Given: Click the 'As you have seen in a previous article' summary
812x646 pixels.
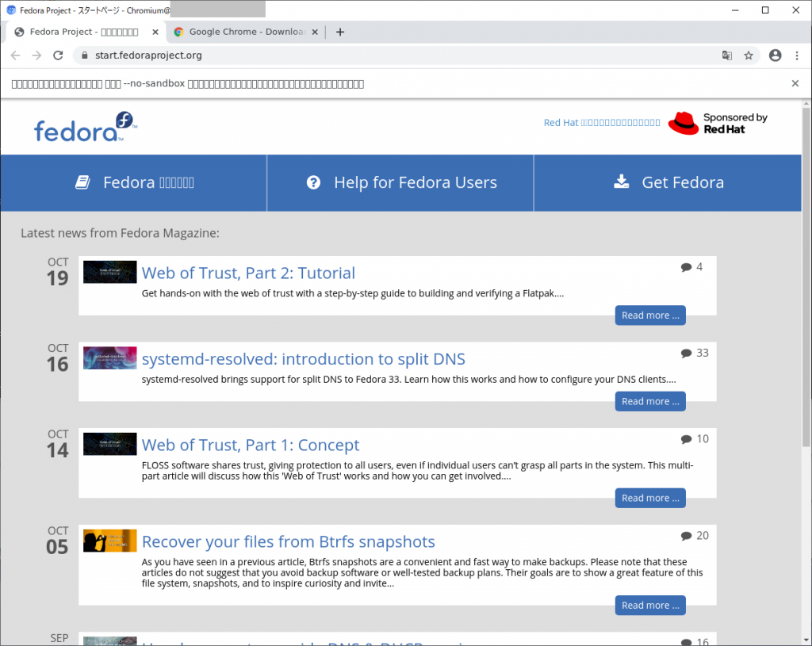Looking at the screenshot, I should coord(422,572).
